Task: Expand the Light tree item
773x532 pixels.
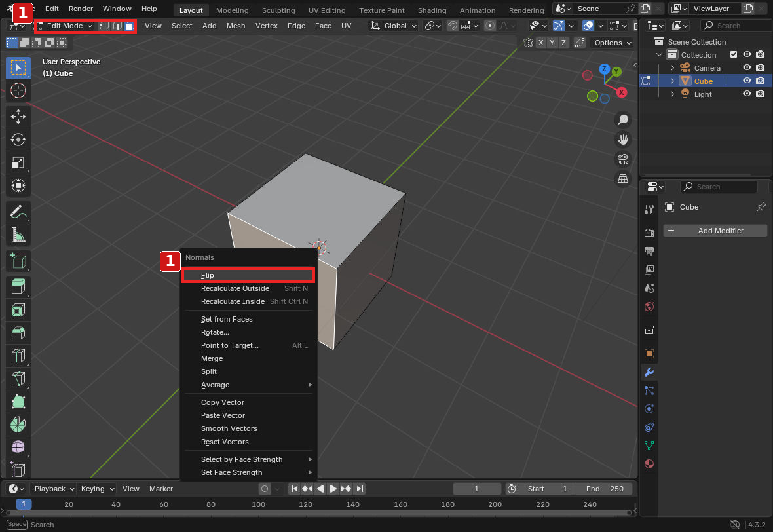Action: [x=672, y=94]
